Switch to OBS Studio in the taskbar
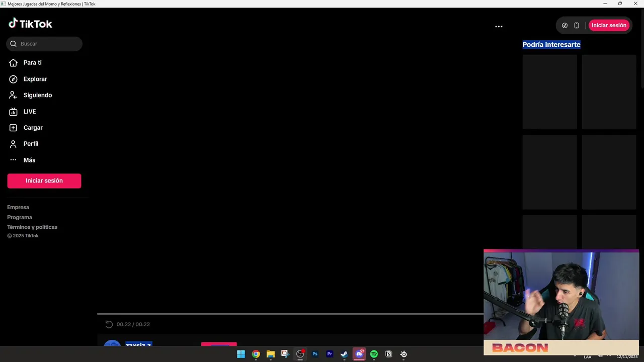 point(300,354)
